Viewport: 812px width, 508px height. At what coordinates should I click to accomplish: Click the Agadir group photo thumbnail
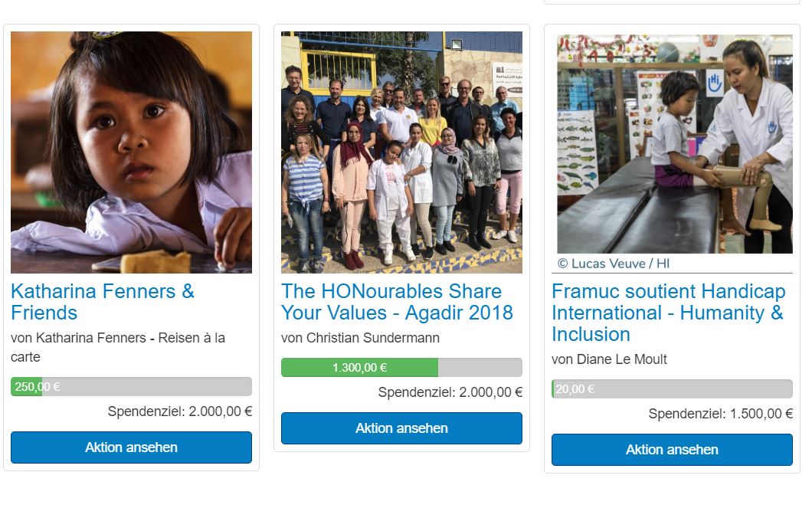click(x=402, y=152)
